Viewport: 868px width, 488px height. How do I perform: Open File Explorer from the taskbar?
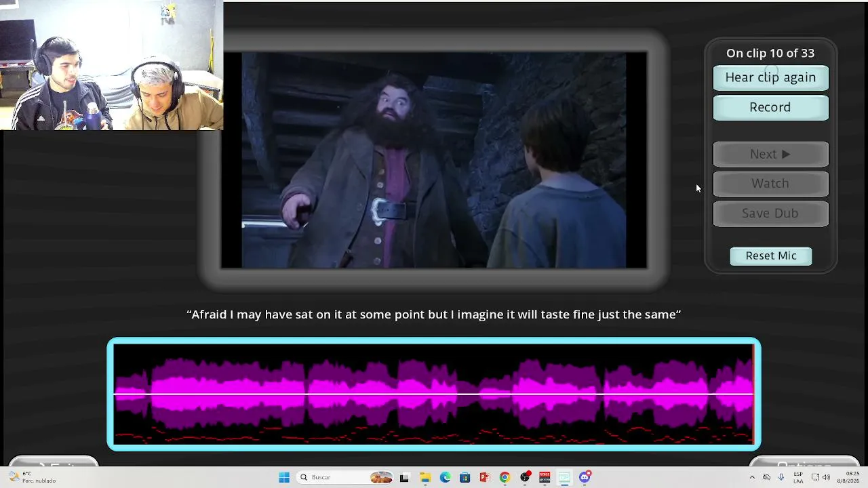point(425,477)
